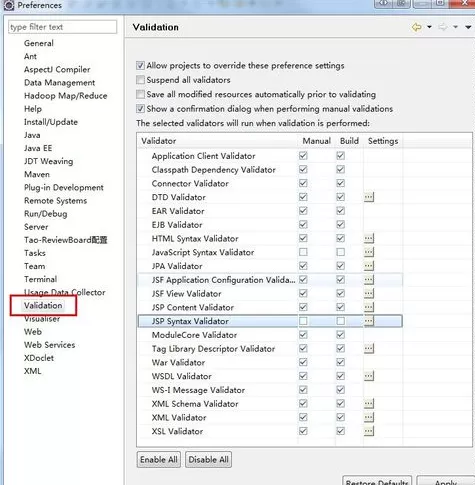The height and width of the screenshot is (485, 475).
Task: Select Java EE preferences category
Action: 38,148
